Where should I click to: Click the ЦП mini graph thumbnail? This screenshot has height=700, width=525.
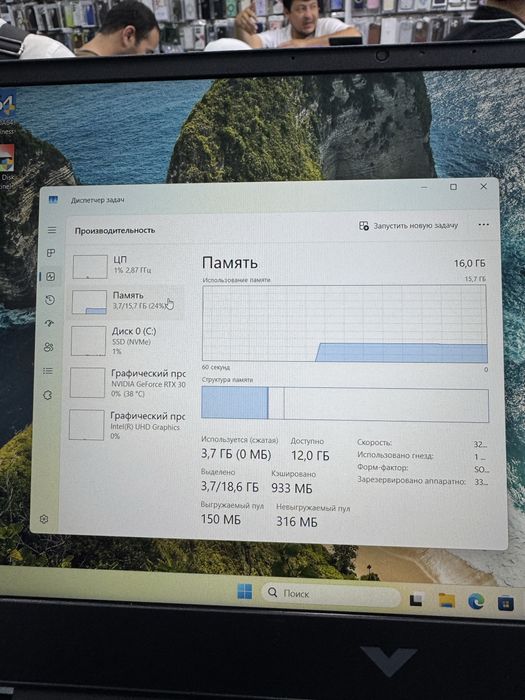[x=90, y=267]
